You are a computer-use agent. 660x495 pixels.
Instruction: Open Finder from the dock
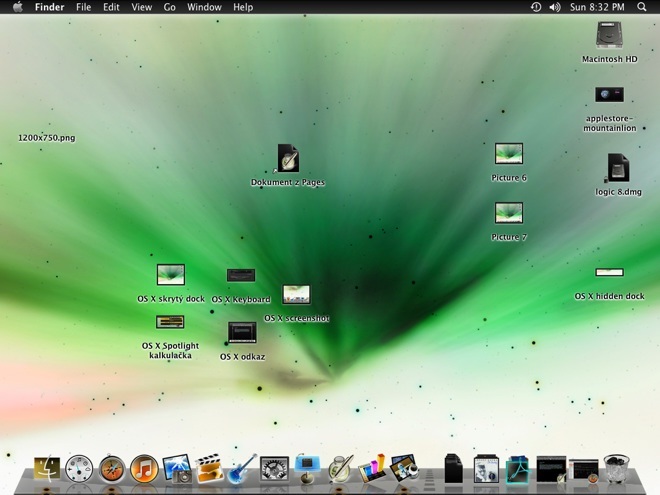point(47,467)
